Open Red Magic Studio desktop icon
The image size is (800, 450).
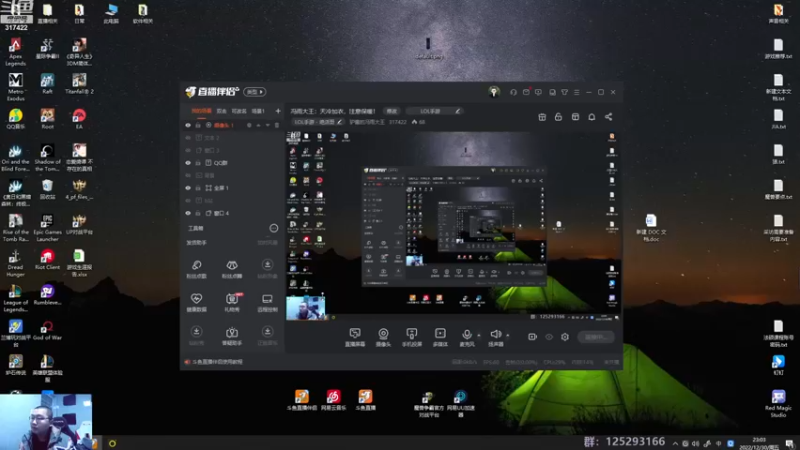[778, 404]
